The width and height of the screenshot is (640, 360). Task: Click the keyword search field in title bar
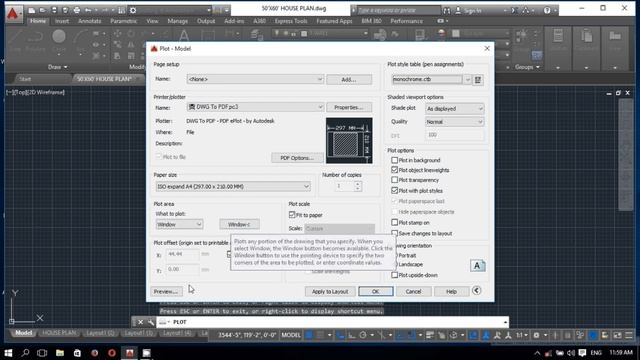pos(398,11)
